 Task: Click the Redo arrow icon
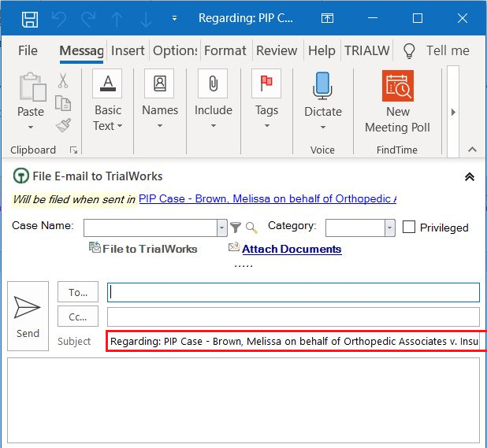click(x=88, y=19)
